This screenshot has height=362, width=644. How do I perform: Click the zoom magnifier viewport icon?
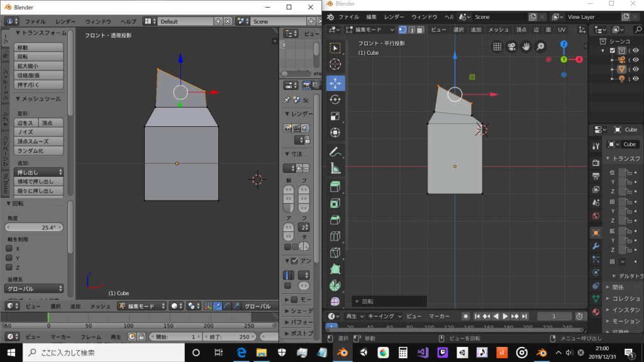pos(540,47)
